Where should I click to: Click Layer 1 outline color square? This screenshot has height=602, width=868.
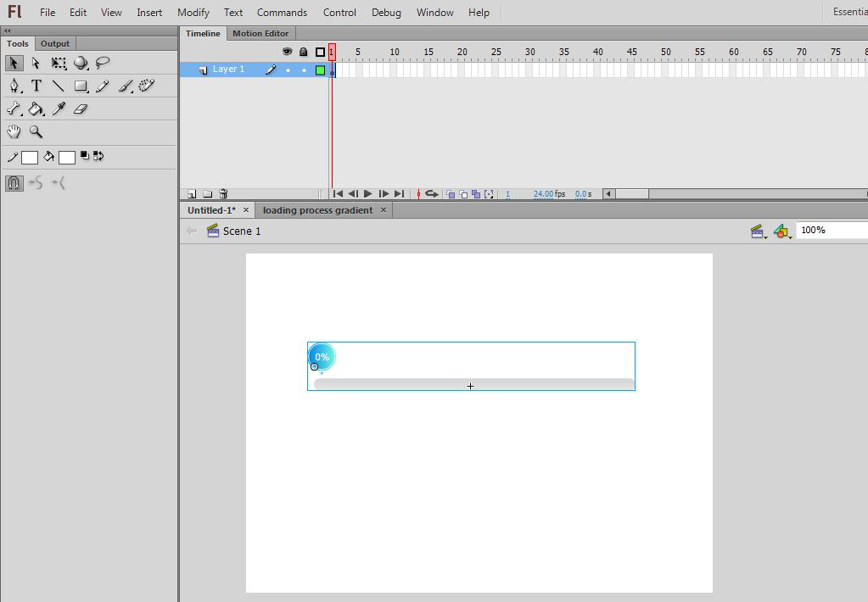coord(320,70)
